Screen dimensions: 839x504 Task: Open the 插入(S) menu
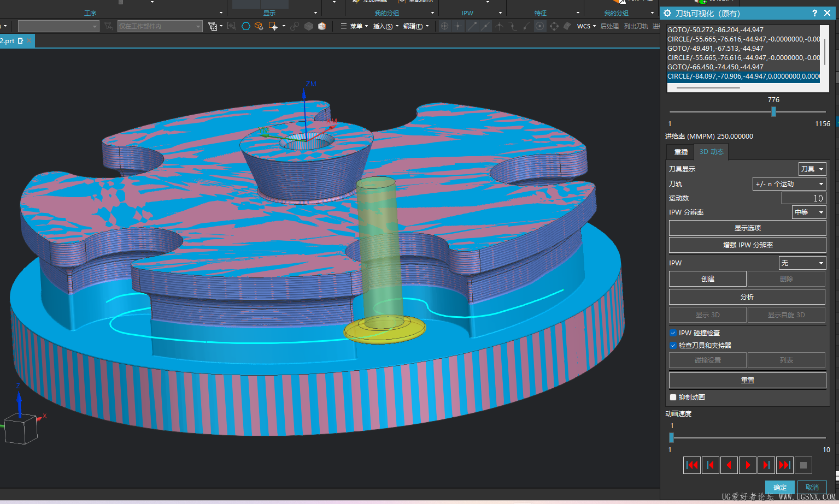coord(385,26)
